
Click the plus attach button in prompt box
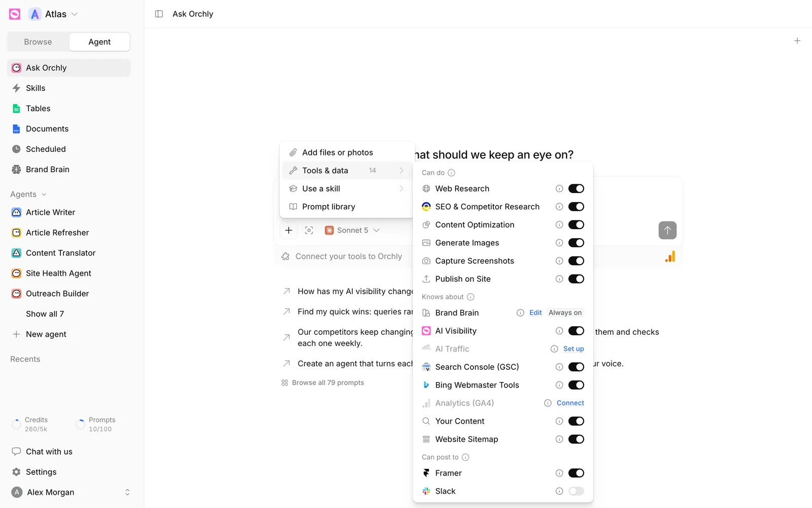[288, 230]
